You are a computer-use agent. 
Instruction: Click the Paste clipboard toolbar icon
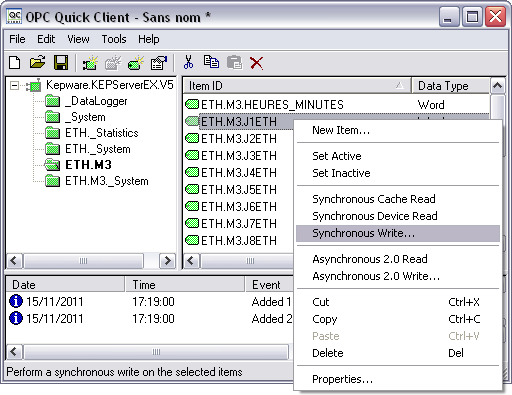235,62
